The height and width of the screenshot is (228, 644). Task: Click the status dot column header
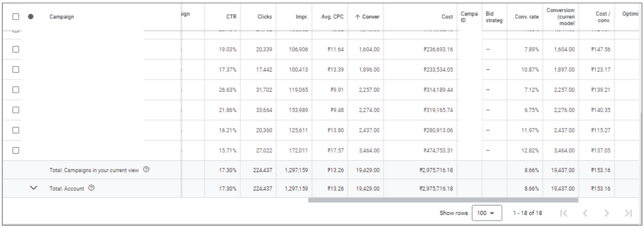(31, 17)
